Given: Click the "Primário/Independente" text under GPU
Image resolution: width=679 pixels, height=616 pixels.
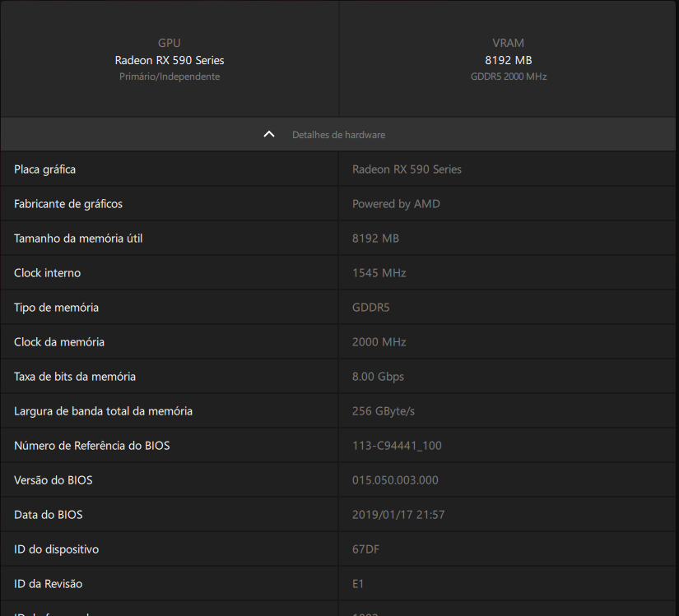Looking at the screenshot, I should (170, 76).
